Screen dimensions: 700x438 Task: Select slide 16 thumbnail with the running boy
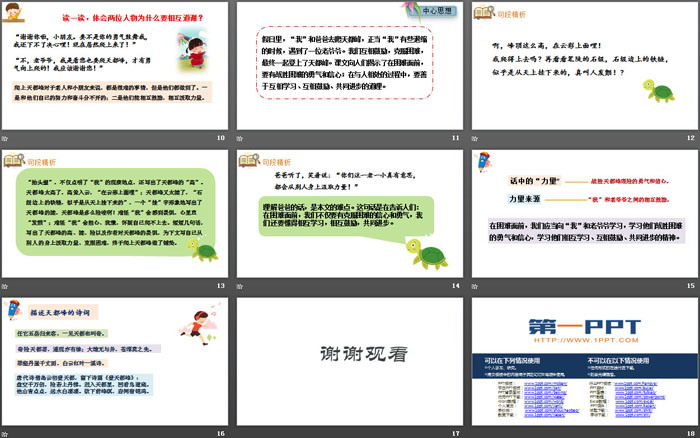pyautogui.click(x=115, y=361)
